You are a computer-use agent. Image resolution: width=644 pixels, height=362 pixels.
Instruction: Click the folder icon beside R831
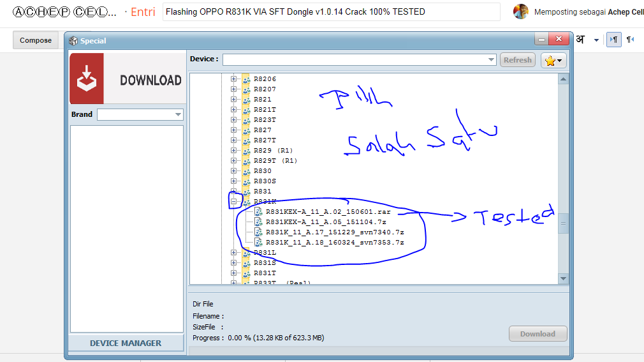pyautogui.click(x=246, y=192)
